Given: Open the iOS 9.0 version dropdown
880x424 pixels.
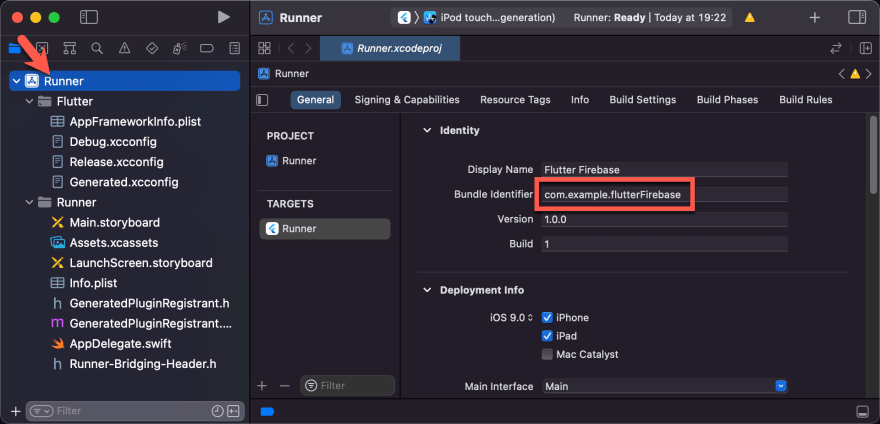Looking at the screenshot, I should click(x=511, y=317).
